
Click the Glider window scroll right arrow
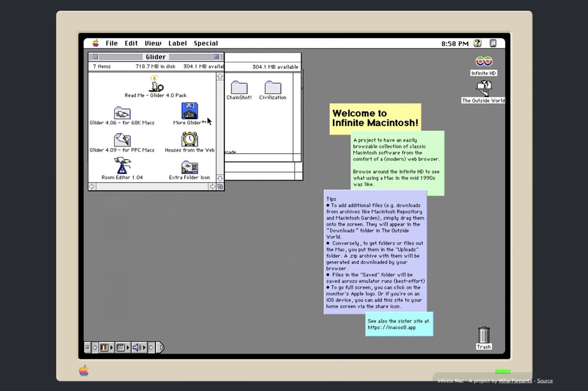213,187
